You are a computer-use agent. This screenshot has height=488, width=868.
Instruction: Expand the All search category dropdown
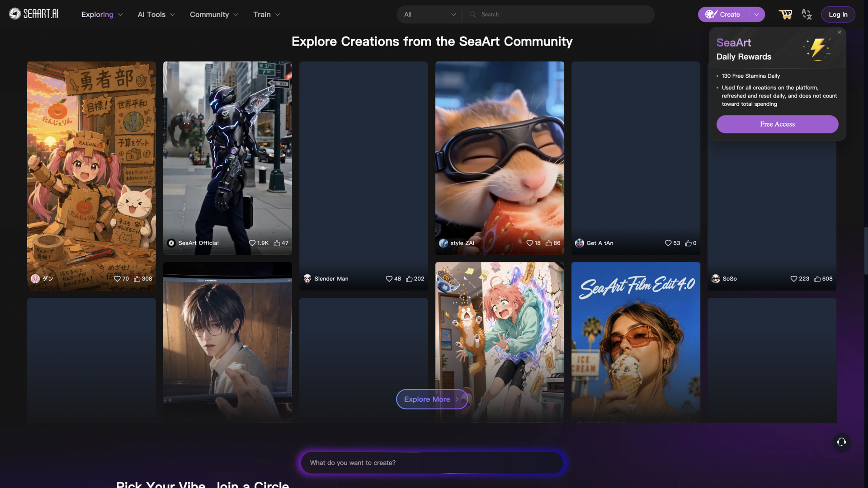pos(429,14)
